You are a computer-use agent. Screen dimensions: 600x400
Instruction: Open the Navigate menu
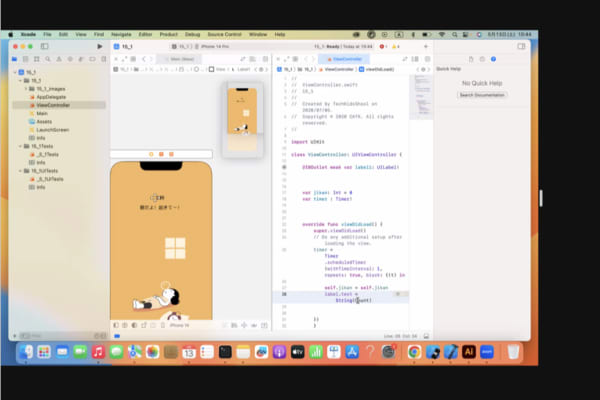tap(121, 34)
